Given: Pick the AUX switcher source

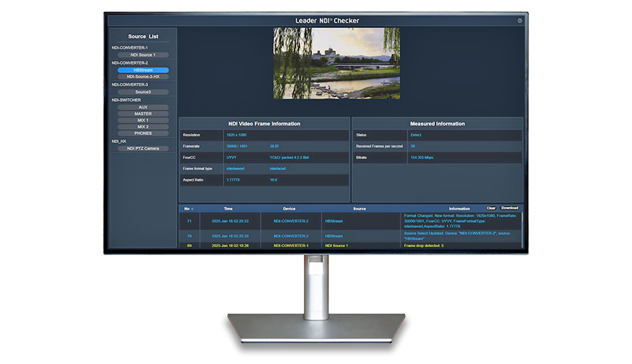Looking at the screenshot, I should tap(143, 107).
